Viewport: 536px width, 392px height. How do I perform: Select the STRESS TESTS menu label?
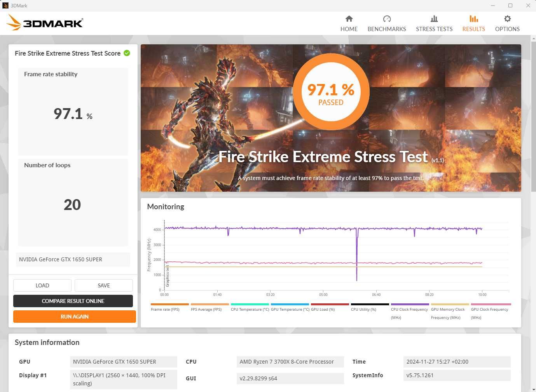point(434,29)
